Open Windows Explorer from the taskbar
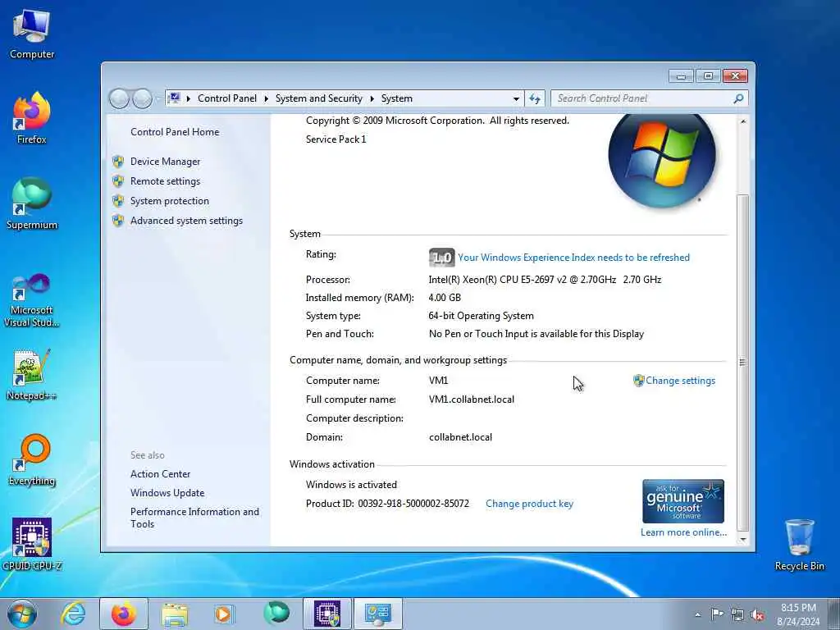The width and height of the screenshot is (840, 630). click(175, 614)
